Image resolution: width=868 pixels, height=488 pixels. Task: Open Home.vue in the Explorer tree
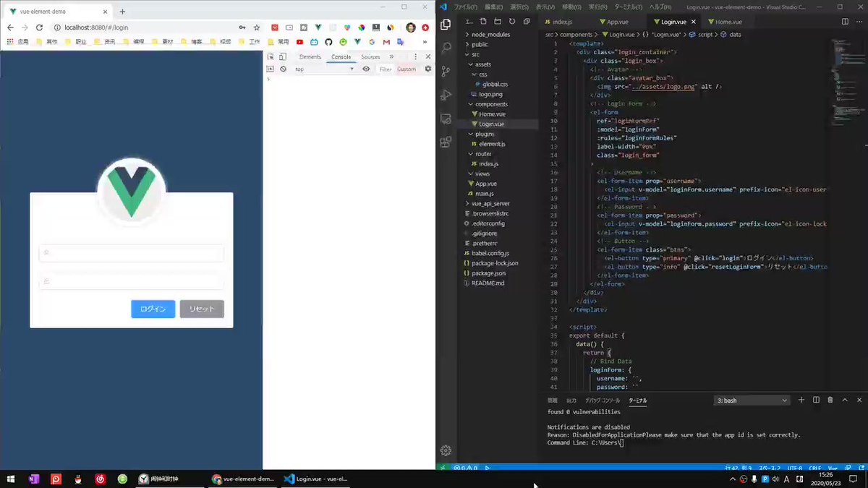tap(491, 114)
